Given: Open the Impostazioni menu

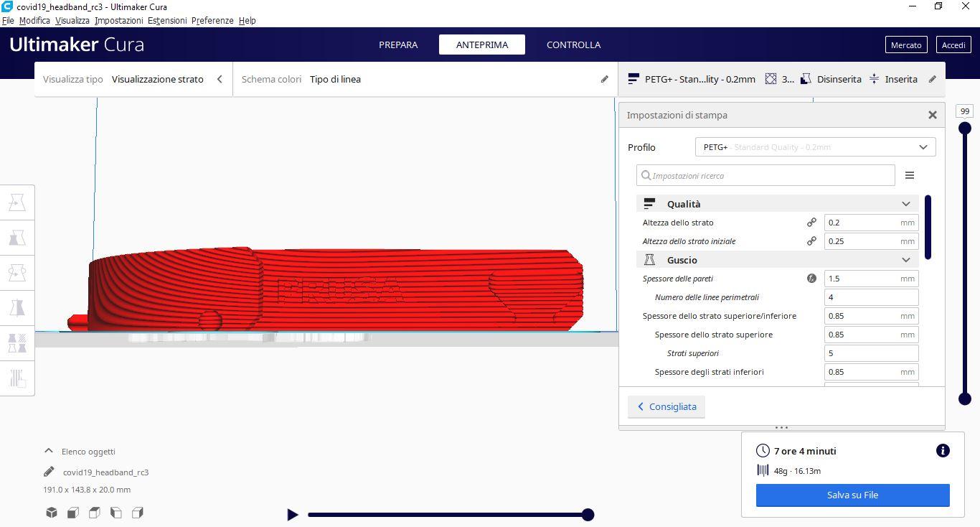Looking at the screenshot, I should pos(119,20).
